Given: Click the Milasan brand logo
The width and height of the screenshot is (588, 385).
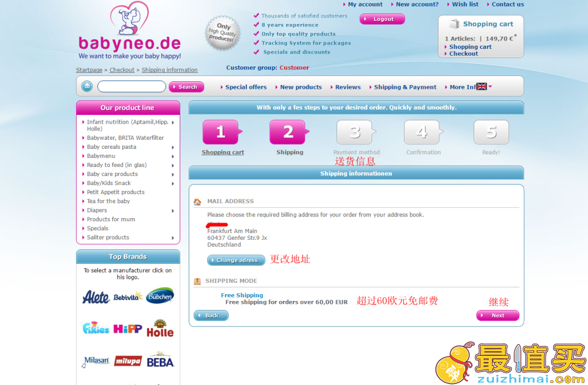Looking at the screenshot, I should (x=96, y=362).
